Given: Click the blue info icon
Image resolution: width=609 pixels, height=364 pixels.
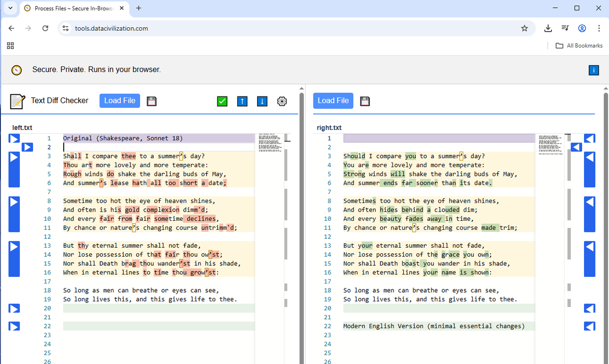Looking at the screenshot, I should pyautogui.click(x=594, y=70).
